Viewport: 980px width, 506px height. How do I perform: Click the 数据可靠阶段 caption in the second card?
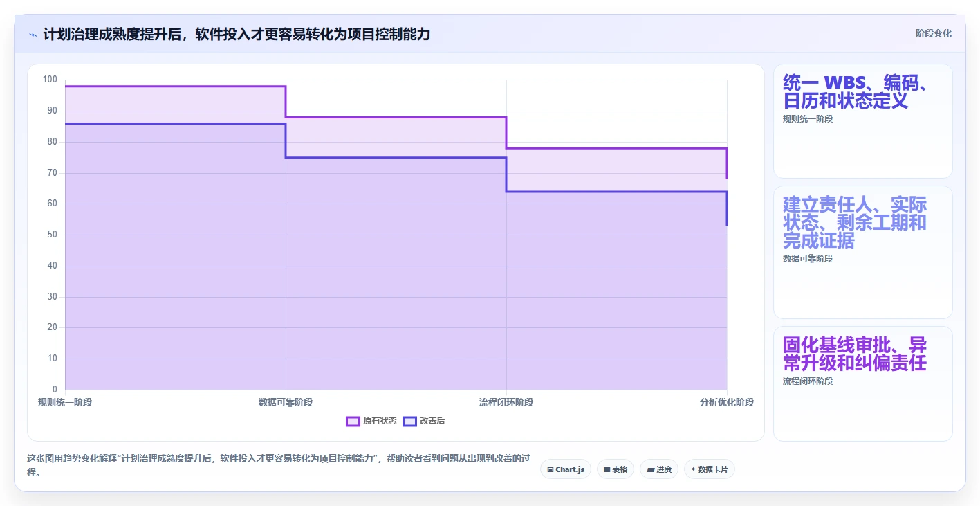click(808, 259)
